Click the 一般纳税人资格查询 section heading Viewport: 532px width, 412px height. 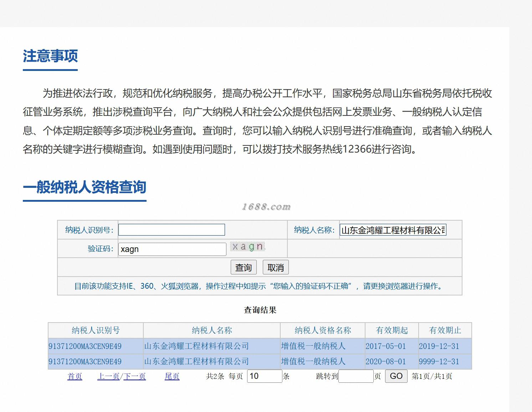(85, 187)
